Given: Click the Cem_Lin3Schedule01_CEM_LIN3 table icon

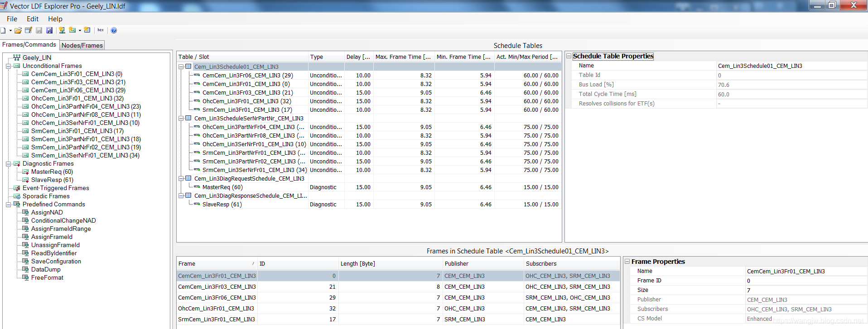Looking at the screenshot, I should coord(188,67).
